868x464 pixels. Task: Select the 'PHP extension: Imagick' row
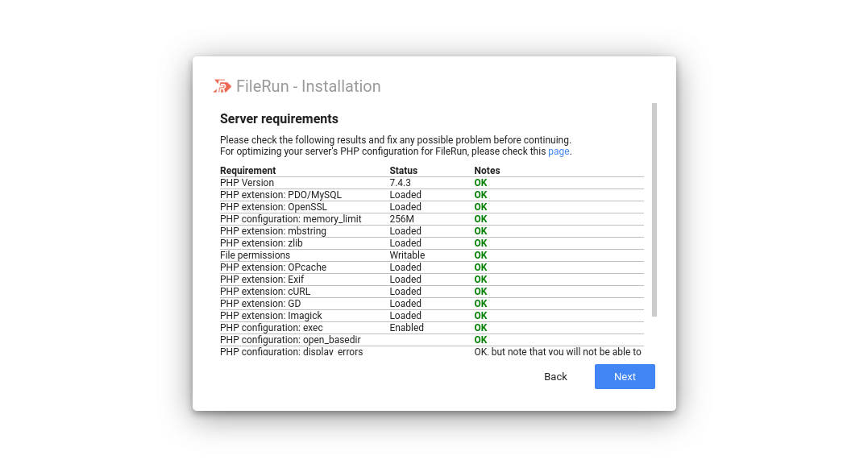pos(270,316)
